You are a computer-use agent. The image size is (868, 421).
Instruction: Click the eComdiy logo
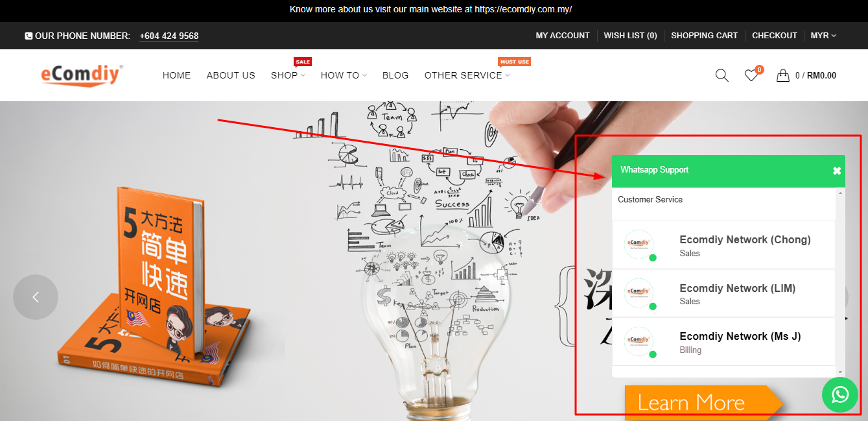[82, 75]
